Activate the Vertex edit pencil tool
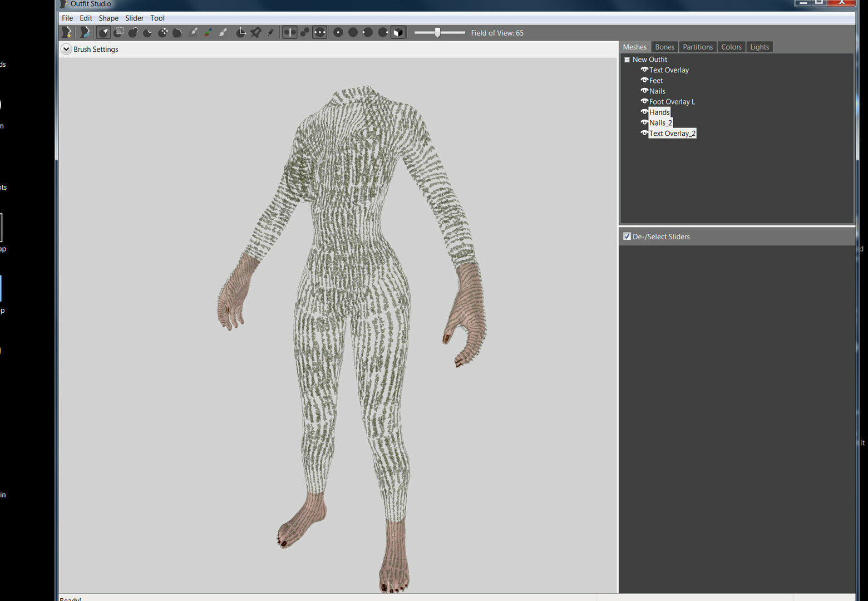The height and width of the screenshot is (601, 868). [x=270, y=32]
